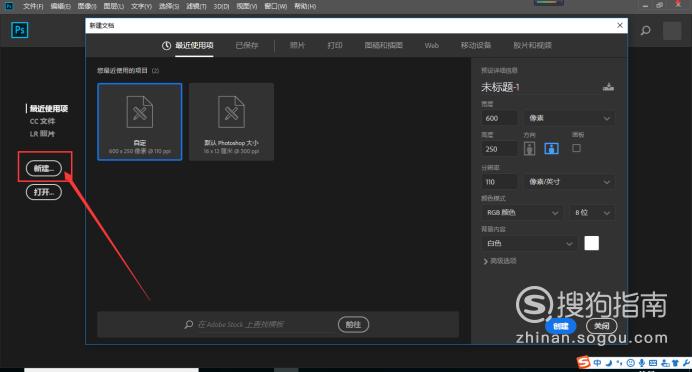692x372 pixels.
Task: Toggle Sogou Chinese/English 中 mode icon
Action: tap(597, 363)
